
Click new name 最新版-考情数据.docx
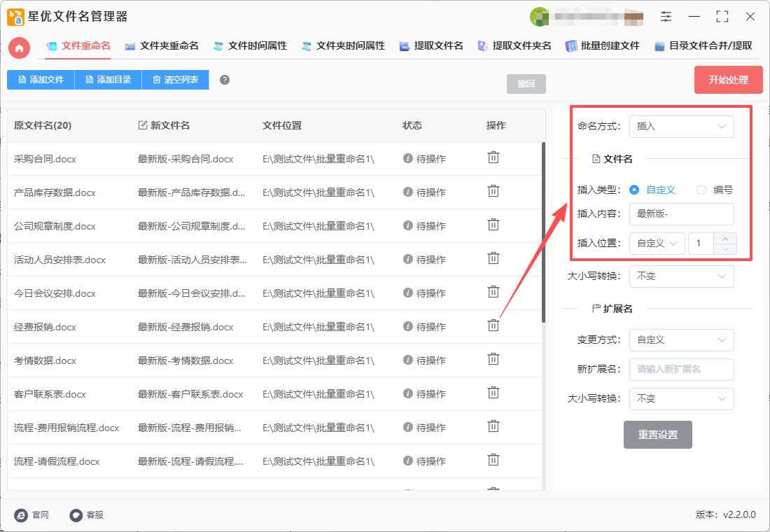coord(185,360)
